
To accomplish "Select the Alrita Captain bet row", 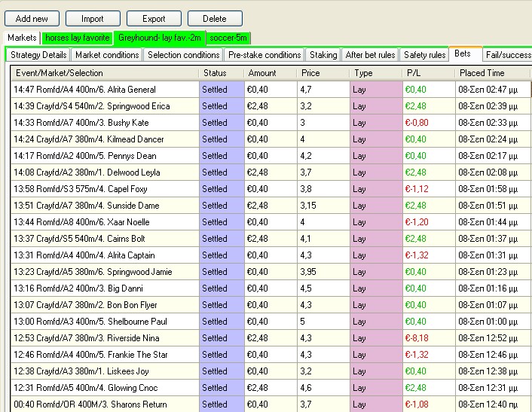I will click(x=271, y=255).
